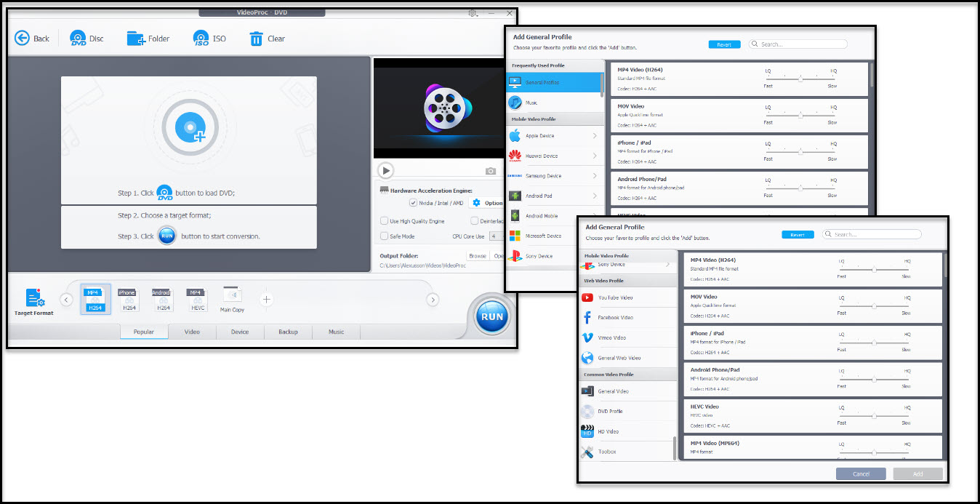This screenshot has width=980, height=504.
Task: MOV Video quality slider in panel listing YouTube Video
Action: pyautogui.click(x=874, y=305)
